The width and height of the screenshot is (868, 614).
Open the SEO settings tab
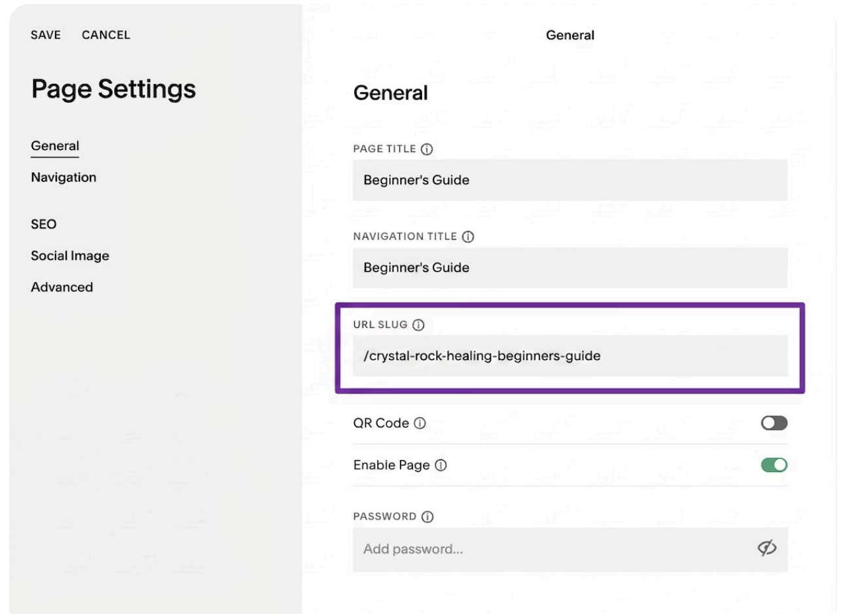pos(44,225)
